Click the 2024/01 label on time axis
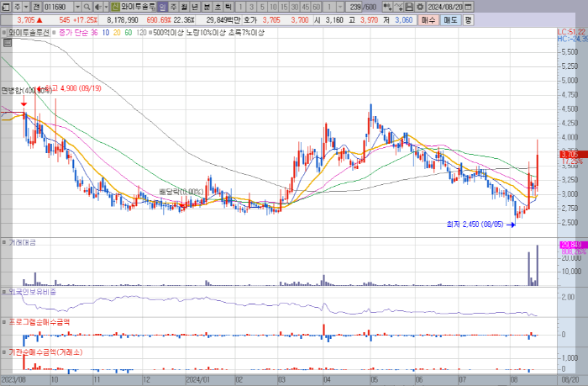Image resolution: width=588 pixels, height=386 pixels. click(x=197, y=379)
